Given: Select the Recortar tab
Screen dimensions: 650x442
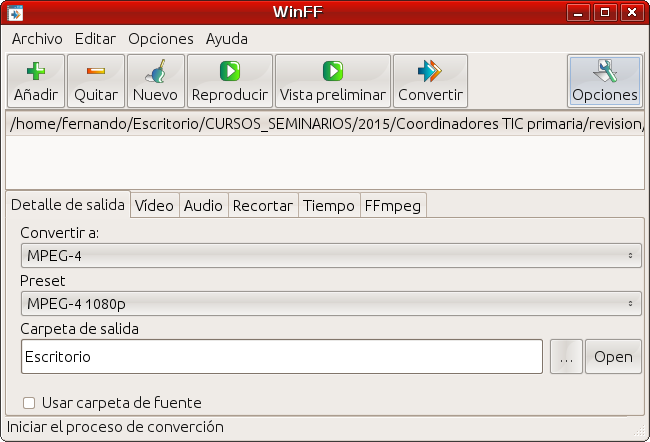Looking at the screenshot, I should click(262, 205).
